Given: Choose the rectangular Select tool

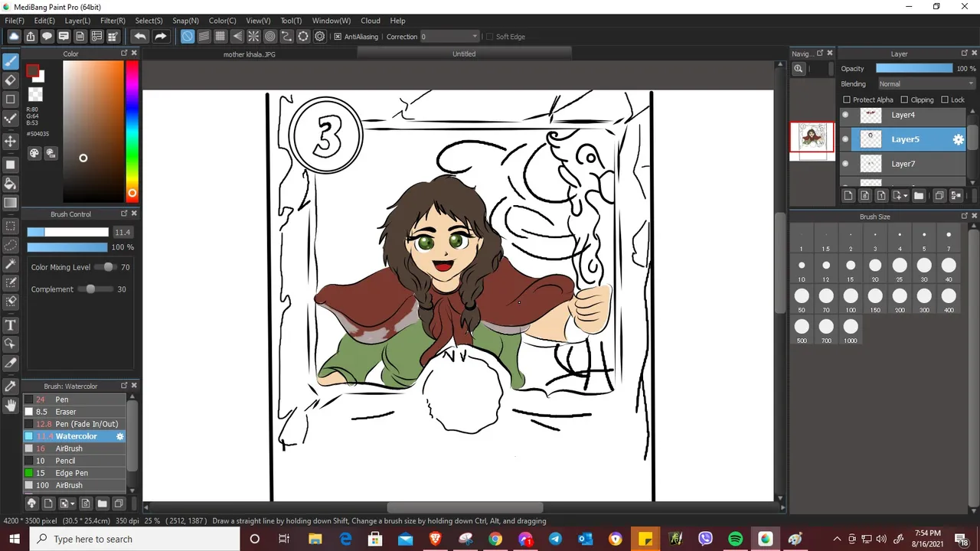Looking at the screenshot, I should 11,226.
